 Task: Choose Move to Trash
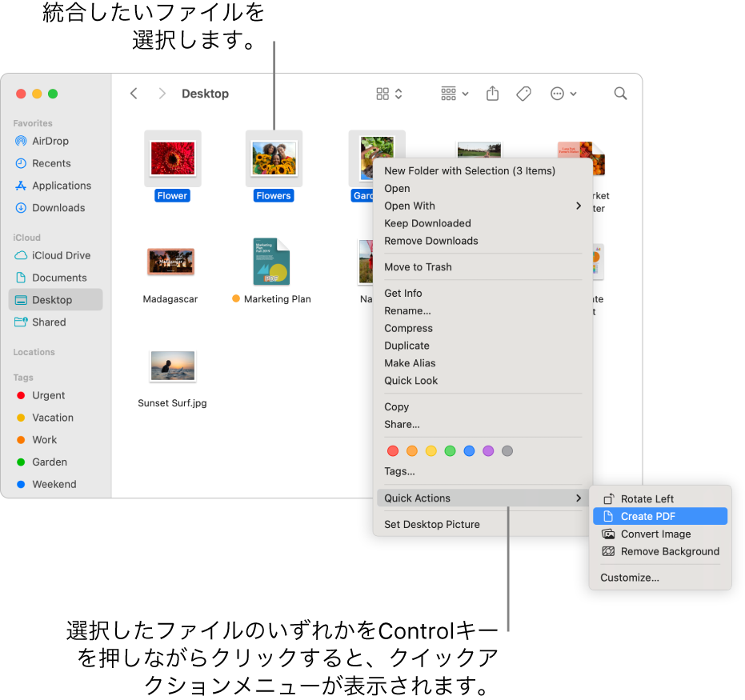coord(483,267)
